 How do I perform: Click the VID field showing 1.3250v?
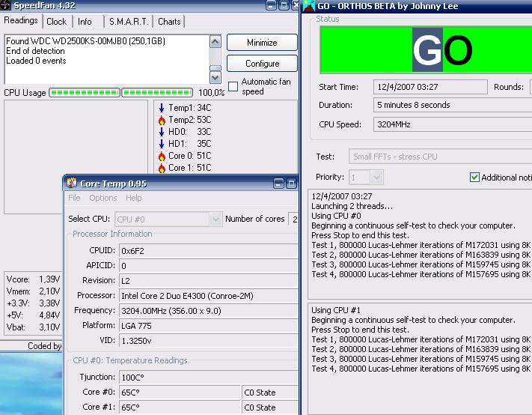[x=209, y=341]
